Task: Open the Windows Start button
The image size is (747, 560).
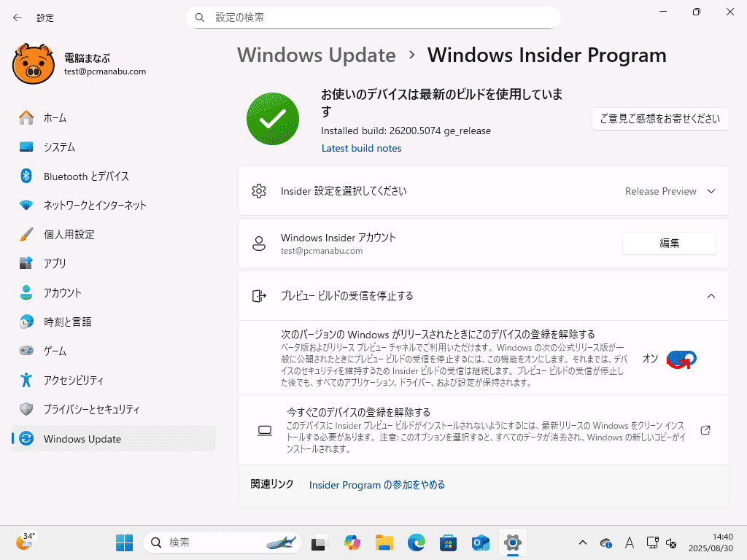Action: (x=124, y=542)
